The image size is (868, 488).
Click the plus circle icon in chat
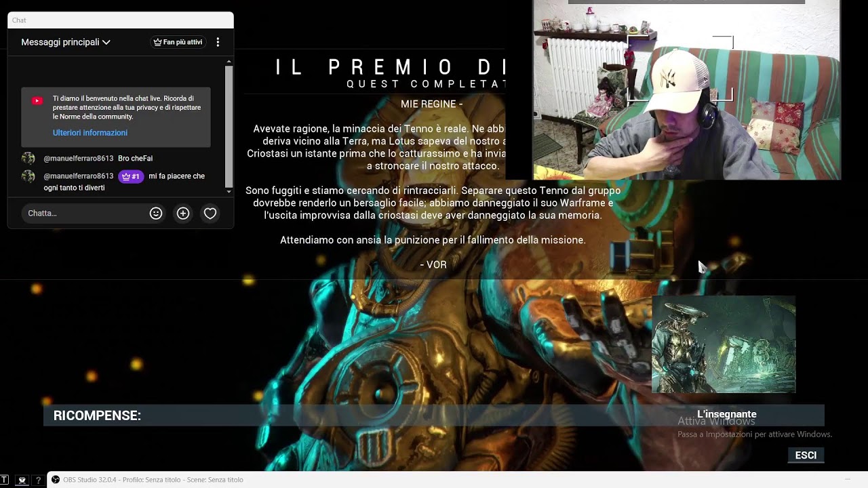(x=183, y=213)
